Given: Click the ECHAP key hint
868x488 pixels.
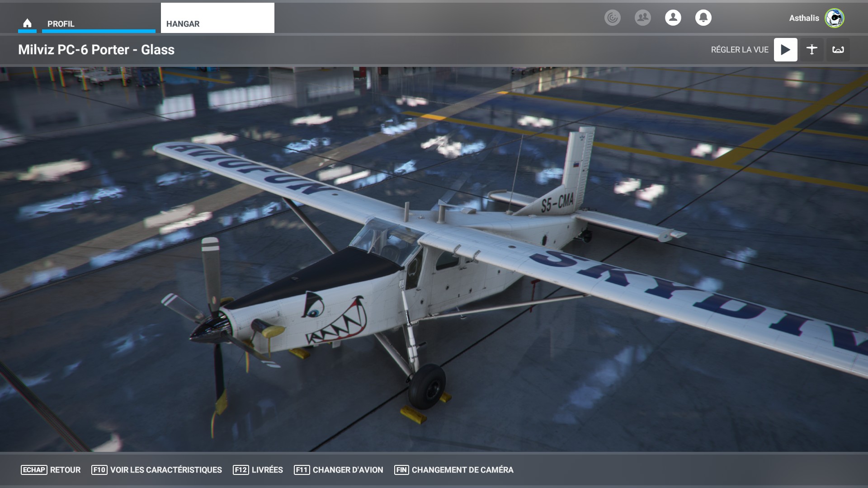Looking at the screenshot, I should (33, 470).
